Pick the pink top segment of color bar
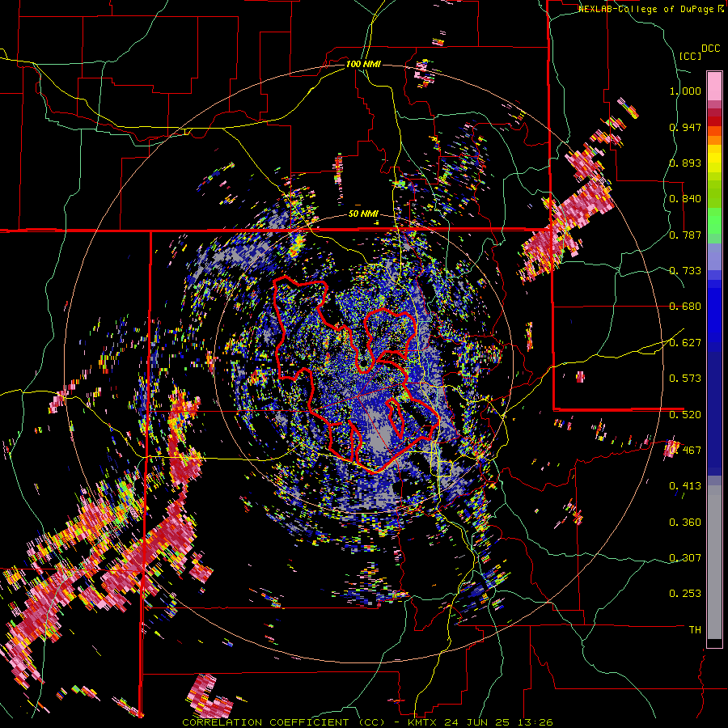The image size is (728, 728). coord(714,86)
